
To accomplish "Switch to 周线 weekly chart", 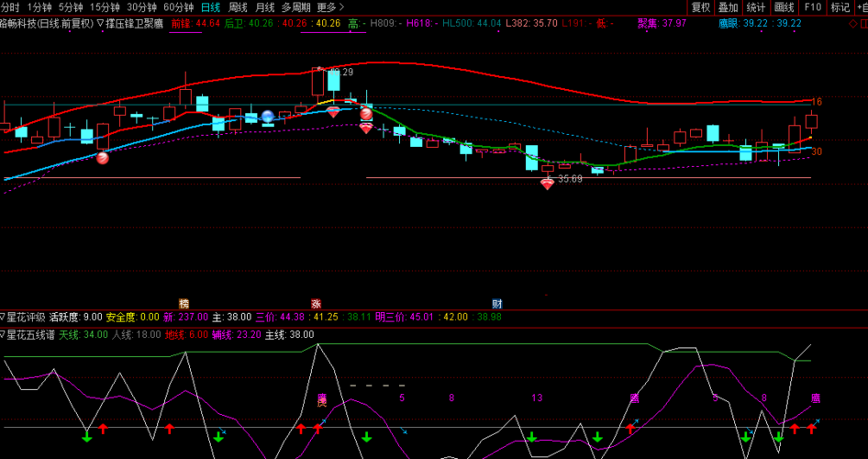I will click(x=238, y=7).
